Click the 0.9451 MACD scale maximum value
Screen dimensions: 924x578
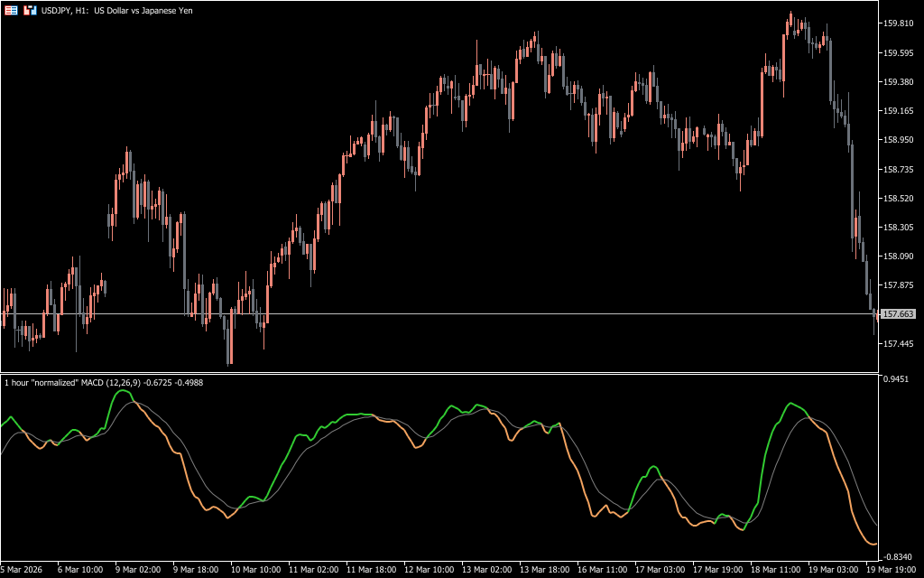pos(899,379)
